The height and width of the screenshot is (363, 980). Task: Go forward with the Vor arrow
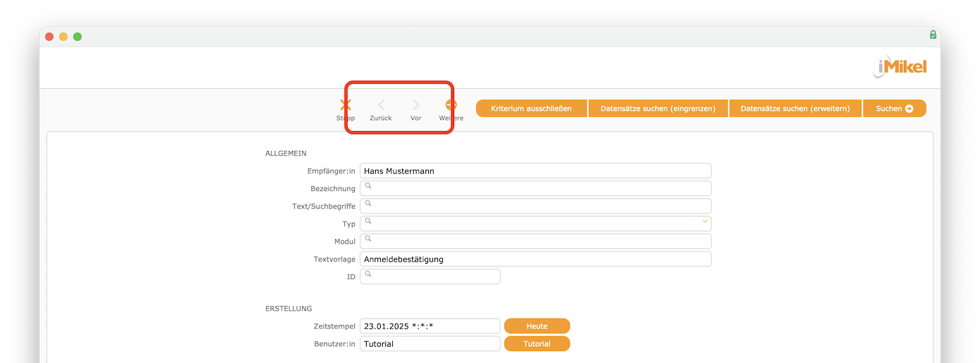416,105
